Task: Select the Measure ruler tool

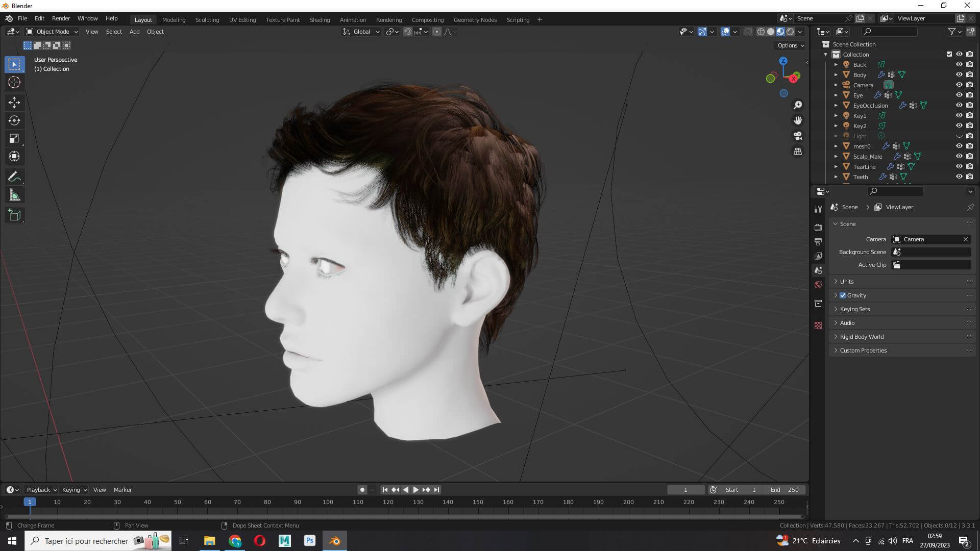Action: pos(14,195)
